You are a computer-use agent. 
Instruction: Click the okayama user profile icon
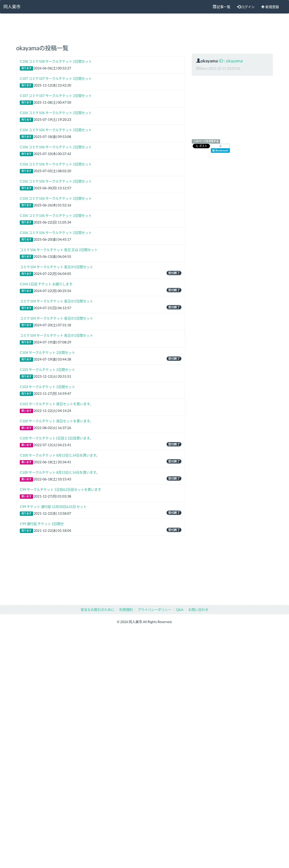(198, 61)
